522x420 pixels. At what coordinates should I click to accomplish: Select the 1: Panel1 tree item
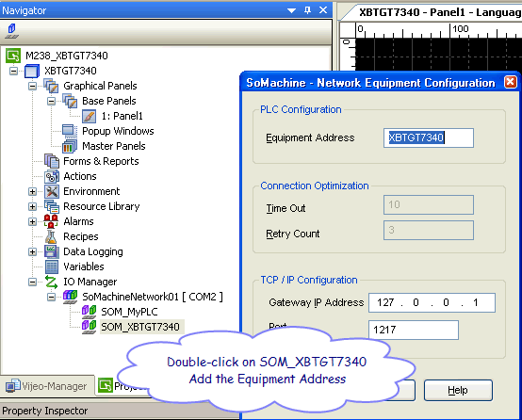(x=122, y=116)
